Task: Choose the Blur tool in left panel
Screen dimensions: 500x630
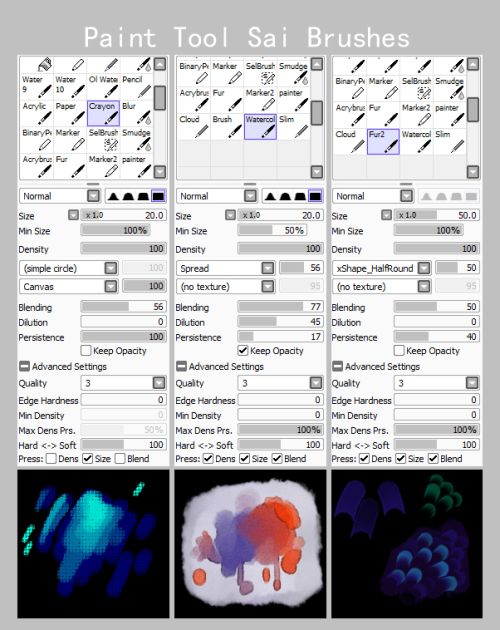Action: point(137,113)
